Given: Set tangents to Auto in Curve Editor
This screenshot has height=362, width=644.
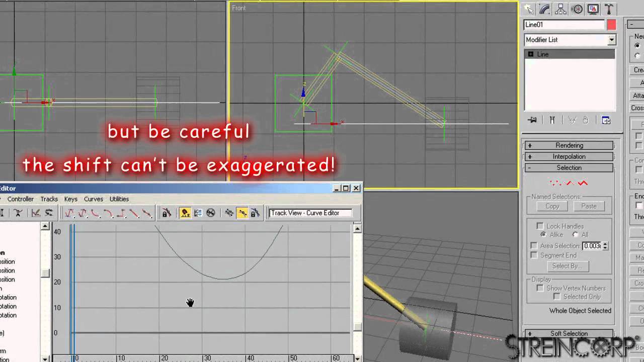Looking at the screenshot, I should click(70, 213).
